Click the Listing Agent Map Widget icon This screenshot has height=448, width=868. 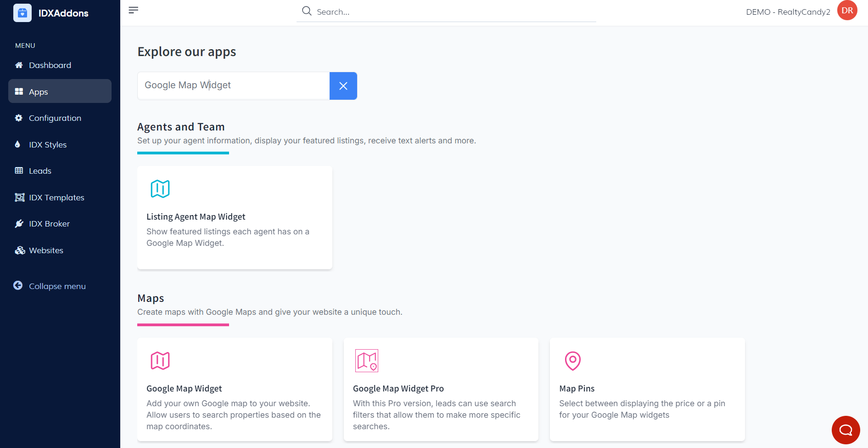[160, 189]
